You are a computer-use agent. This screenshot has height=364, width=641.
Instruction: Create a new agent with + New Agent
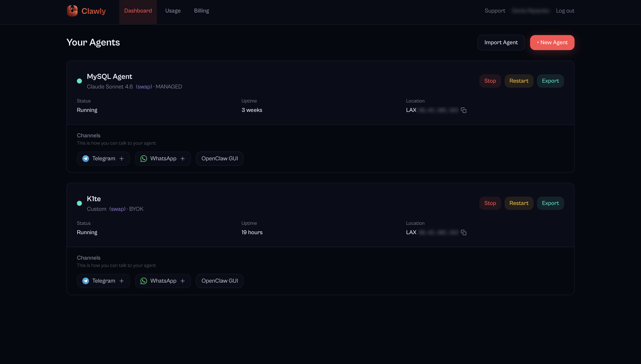[552, 43]
